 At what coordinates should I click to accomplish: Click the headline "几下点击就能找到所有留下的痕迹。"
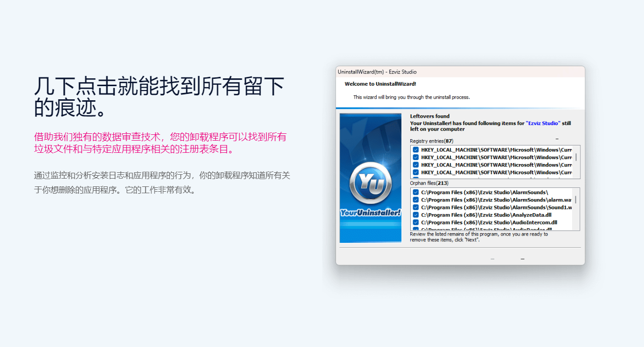point(159,96)
